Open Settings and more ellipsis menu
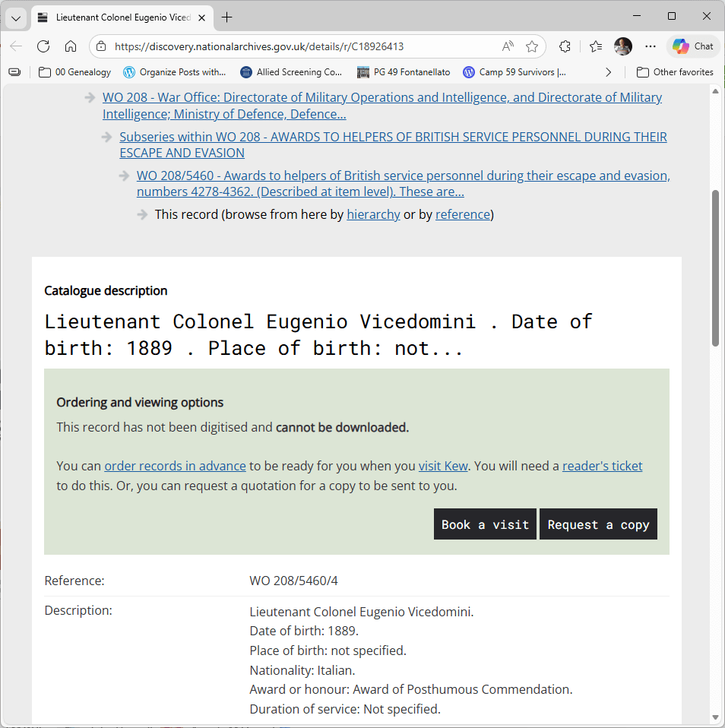Image resolution: width=725 pixels, height=728 pixels. 651,46
